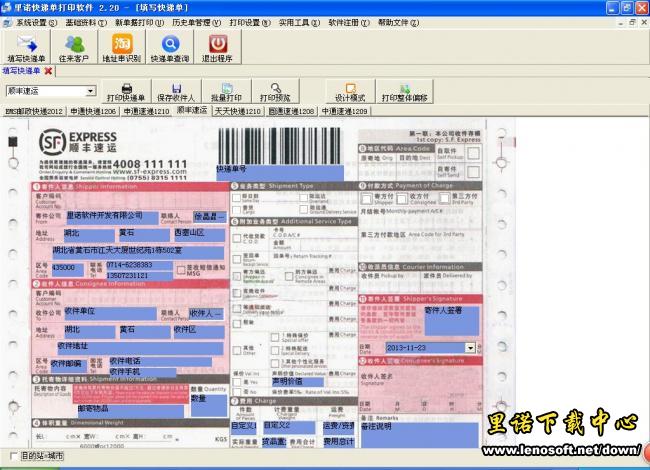Click sender mobile field 13507231121

coord(139,276)
